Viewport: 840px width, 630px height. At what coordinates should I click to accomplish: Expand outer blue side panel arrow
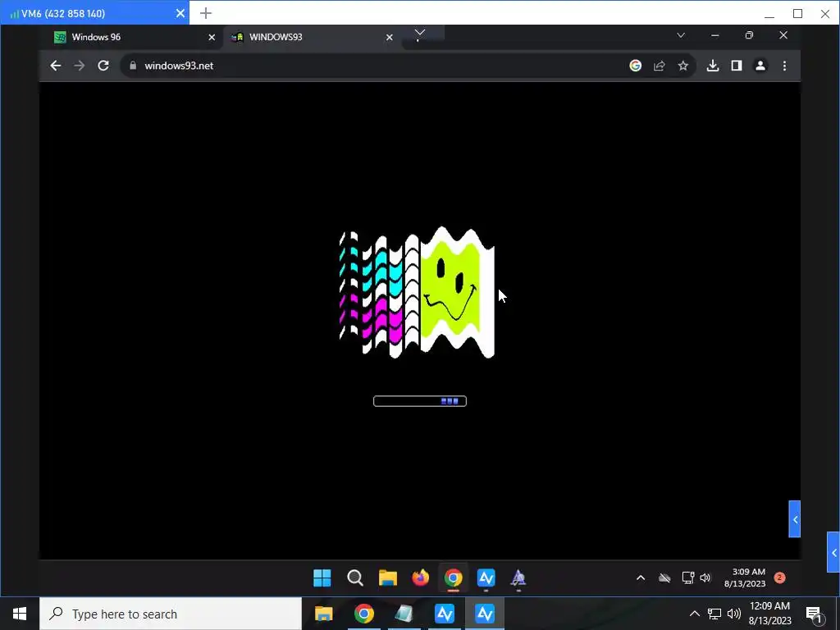click(x=833, y=552)
